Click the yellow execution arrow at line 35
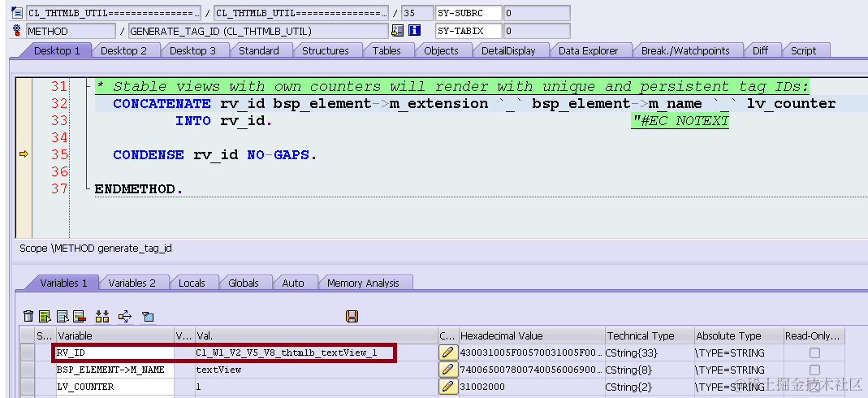868x398 pixels. pyautogui.click(x=24, y=154)
